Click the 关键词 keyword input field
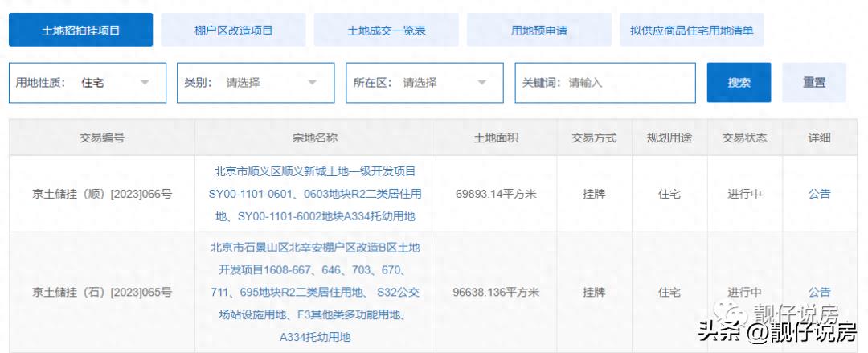Screen dimensions: 868x353 click(627, 83)
